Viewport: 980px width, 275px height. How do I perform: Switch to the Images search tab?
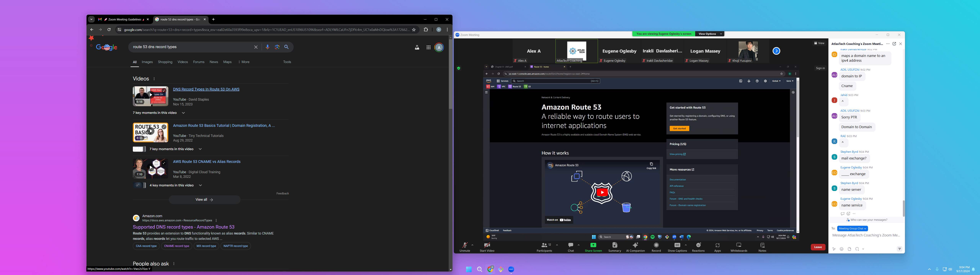click(147, 62)
